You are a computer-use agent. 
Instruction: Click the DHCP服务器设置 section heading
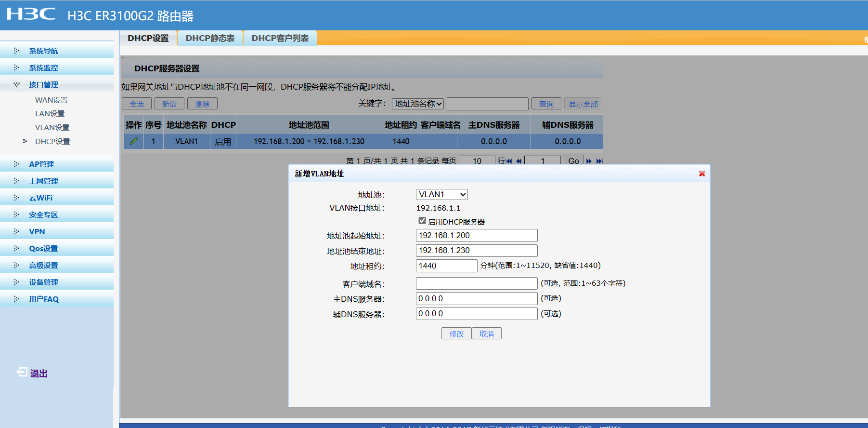coord(167,68)
